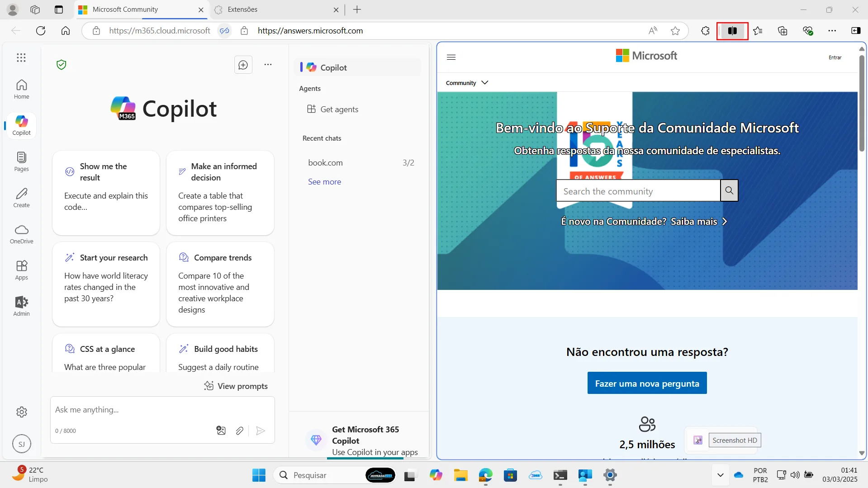Open the Edge Extensions puzzle icon
Screen dimensions: 868x488
tap(705, 31)
